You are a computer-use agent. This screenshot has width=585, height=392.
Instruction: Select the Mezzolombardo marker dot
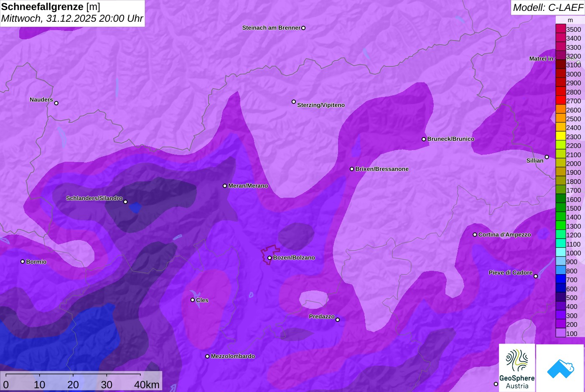207,356
